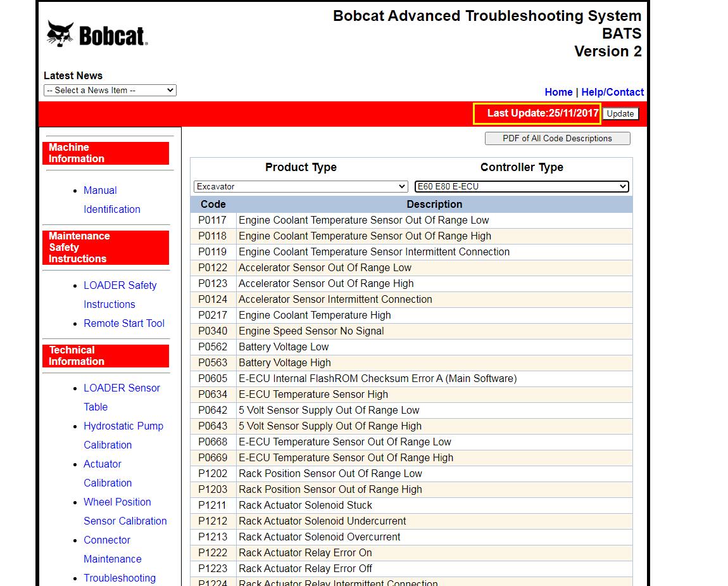The height and width of the screenshot is (586, 728).
Task: Click description 'Engine Speed Sensor No Signal'
Action: tap(311, 331)
